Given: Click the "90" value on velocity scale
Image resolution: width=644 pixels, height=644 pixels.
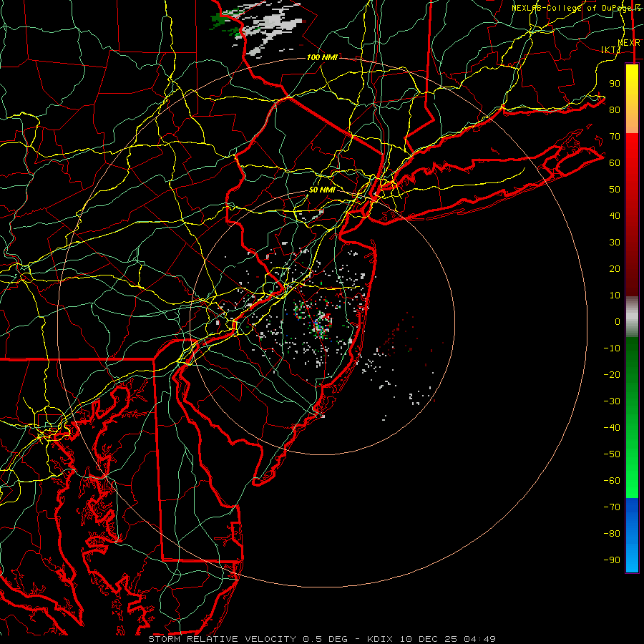Looking at the screenshot, I should [615, 84].
